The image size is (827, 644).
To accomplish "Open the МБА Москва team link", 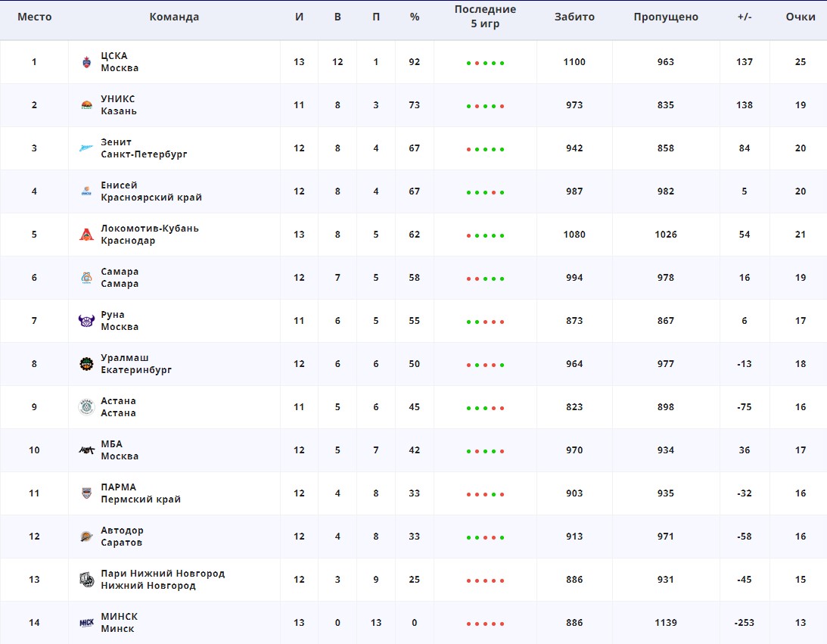I will [120, 450].
